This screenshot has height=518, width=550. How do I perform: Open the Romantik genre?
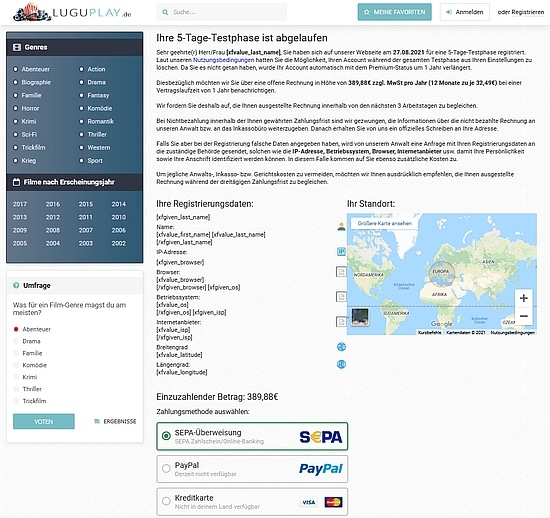point(101,121)
